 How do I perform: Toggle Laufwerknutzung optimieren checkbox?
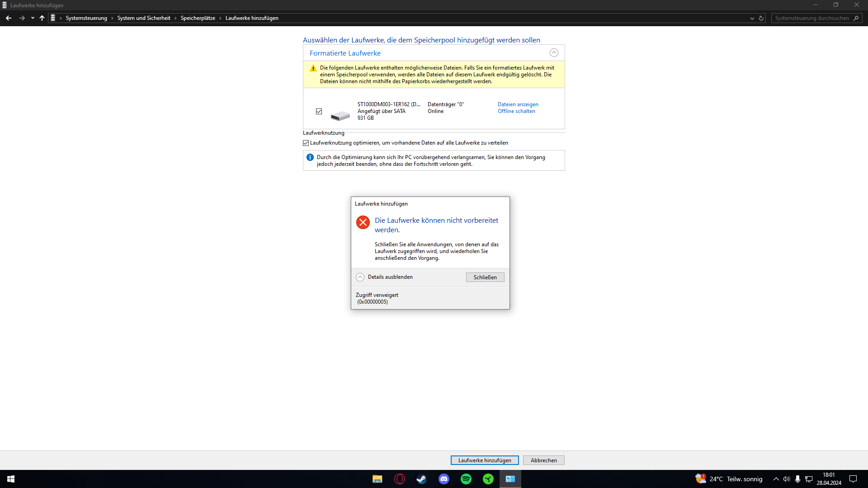306,143
